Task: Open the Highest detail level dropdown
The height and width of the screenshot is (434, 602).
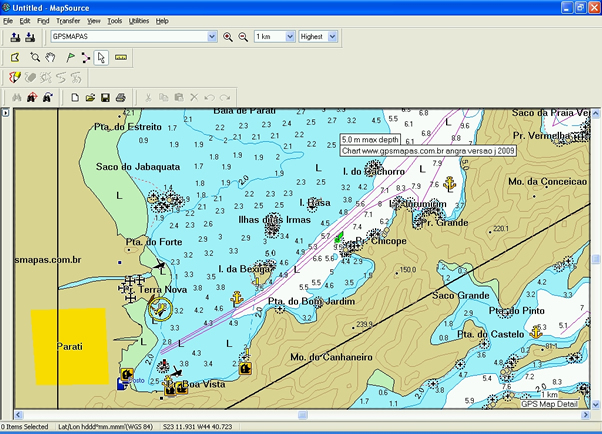Action: (x=332, y=37)
